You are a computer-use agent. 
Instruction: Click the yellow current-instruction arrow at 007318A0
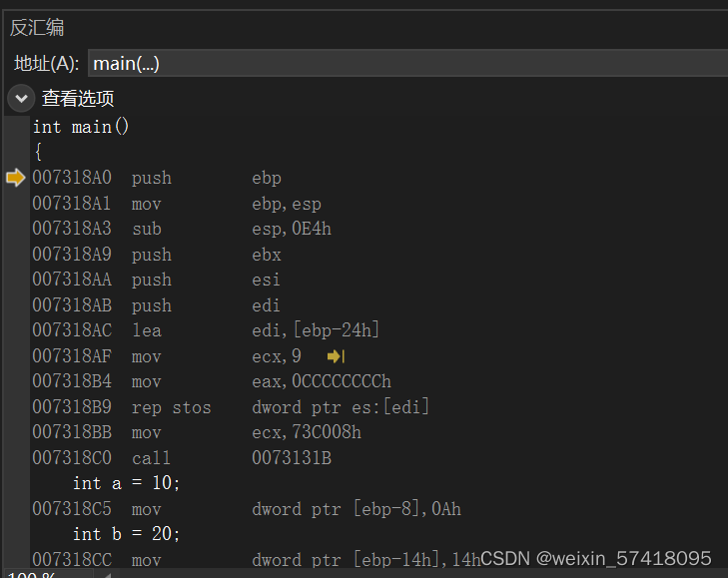point(16,178)
